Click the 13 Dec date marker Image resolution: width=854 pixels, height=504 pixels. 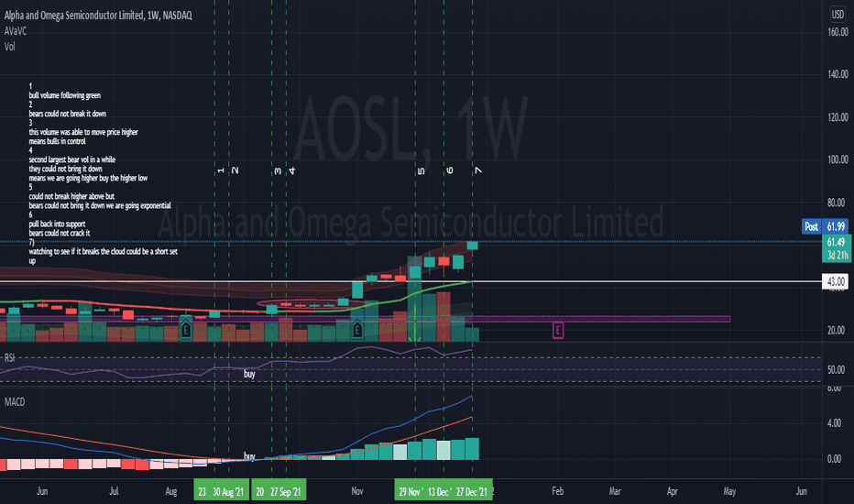tap(440, 491)
